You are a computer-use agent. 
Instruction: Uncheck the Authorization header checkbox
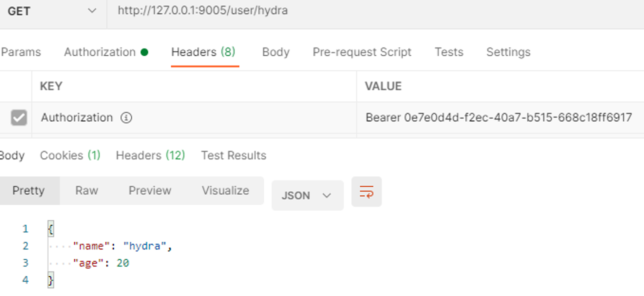pyautogui.click(x=19, y=117)
